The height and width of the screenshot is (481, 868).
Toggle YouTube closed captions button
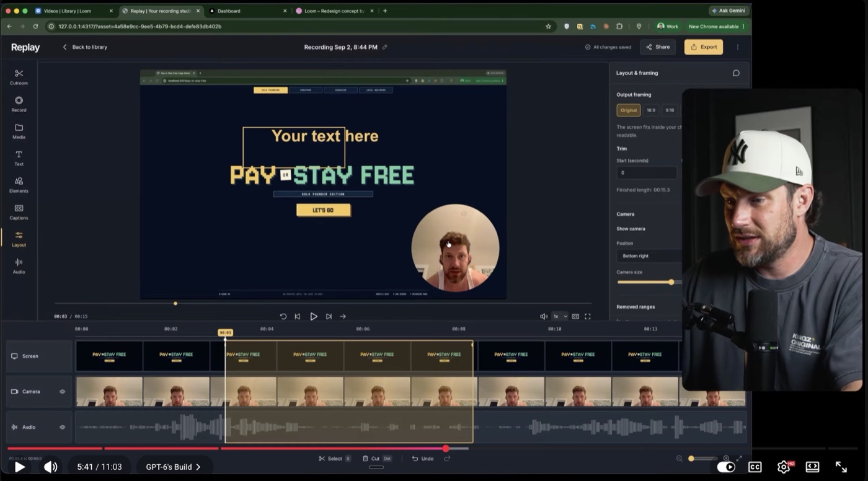click(x=755, y=467)
